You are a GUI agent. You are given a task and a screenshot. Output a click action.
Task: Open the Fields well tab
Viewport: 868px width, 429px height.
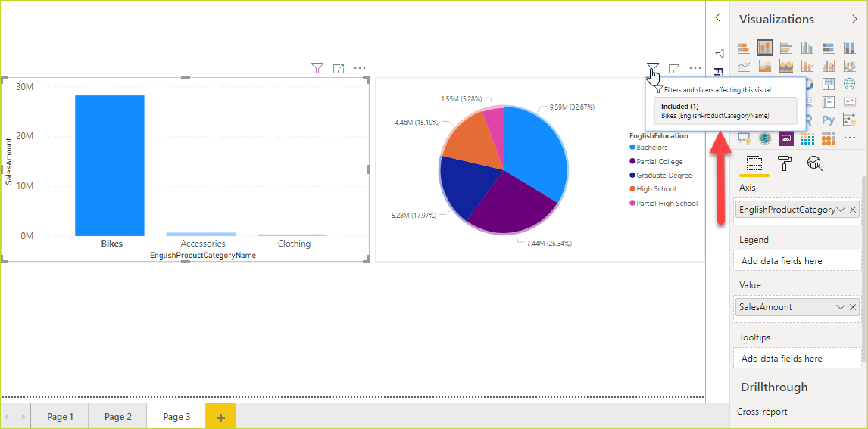[x=754, y=164]
